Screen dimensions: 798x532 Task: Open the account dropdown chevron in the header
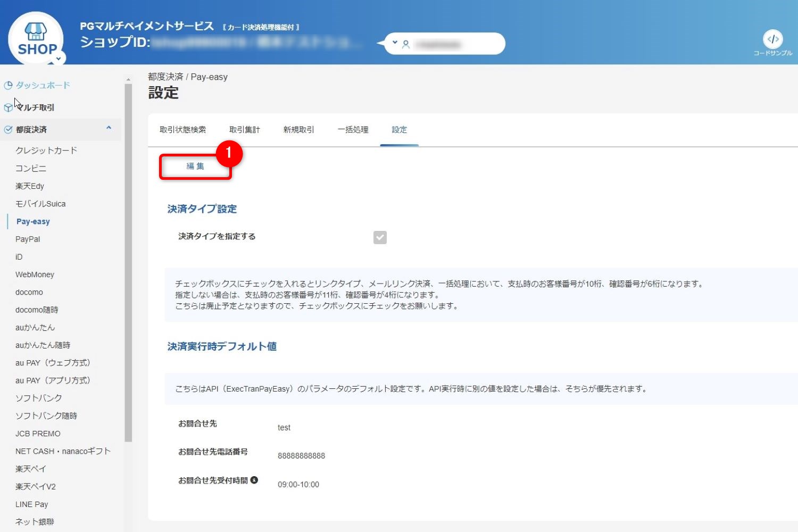(395, 41)
